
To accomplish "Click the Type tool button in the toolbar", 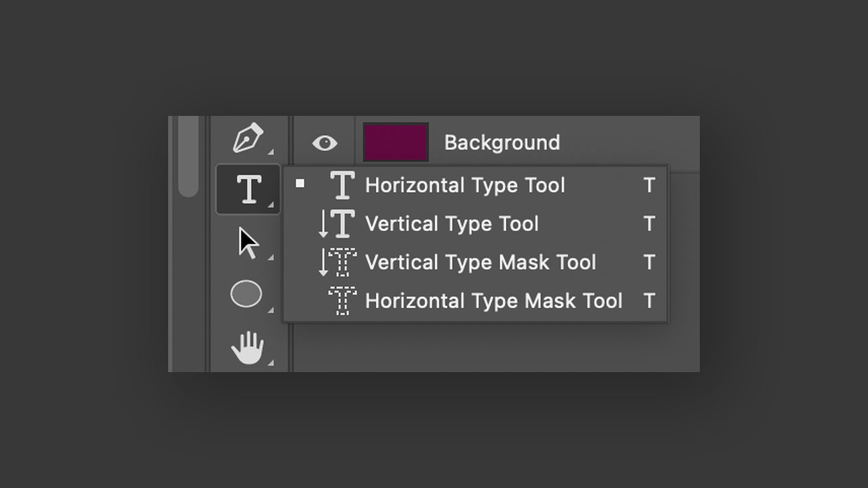I will point(248,189).
